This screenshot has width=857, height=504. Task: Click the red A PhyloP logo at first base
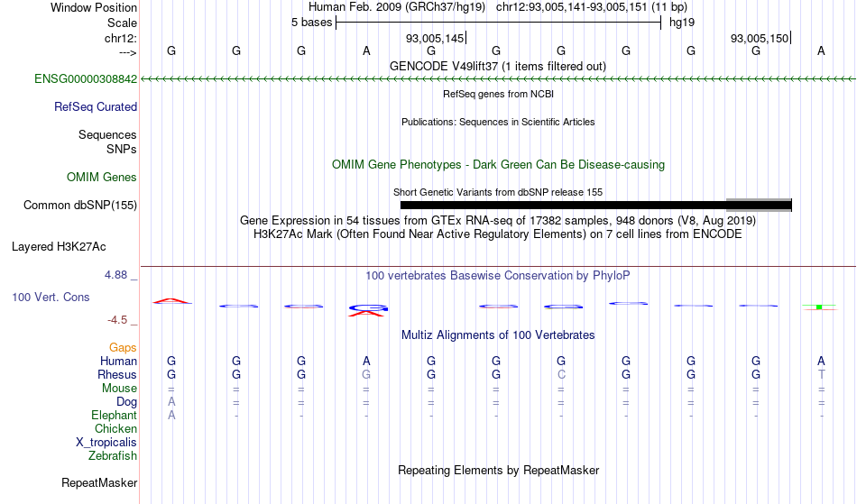(x=171, y=301)
